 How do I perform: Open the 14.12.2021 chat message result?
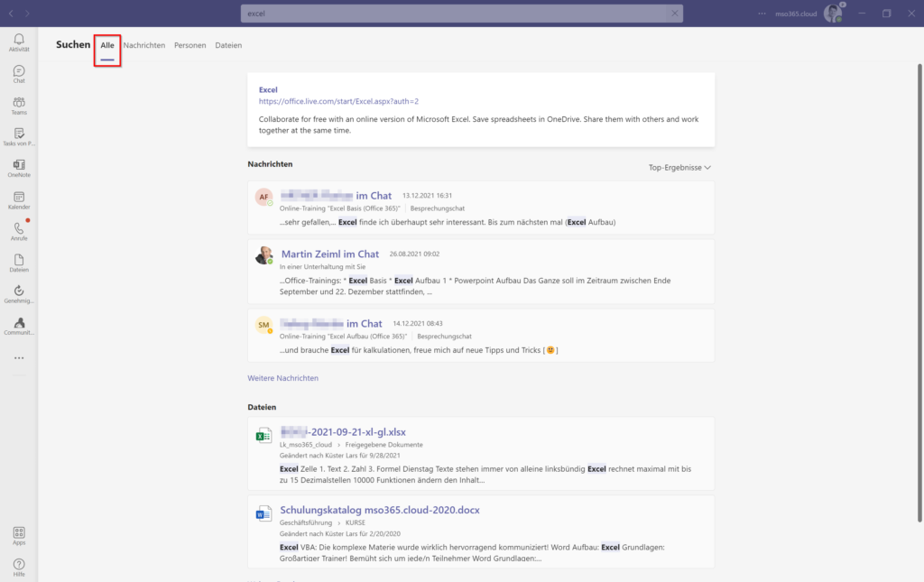coord(481,336)
